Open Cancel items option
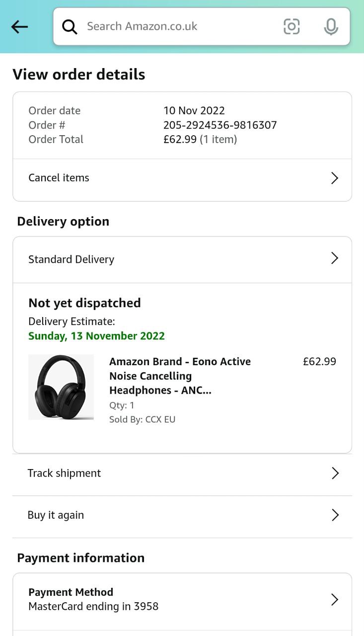The width and height of the screenshot is (364, 636). point(59,178)
